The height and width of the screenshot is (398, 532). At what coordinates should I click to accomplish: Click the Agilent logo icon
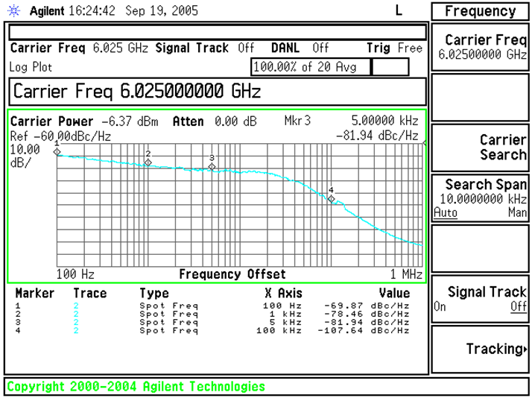[x=16, y=13]
